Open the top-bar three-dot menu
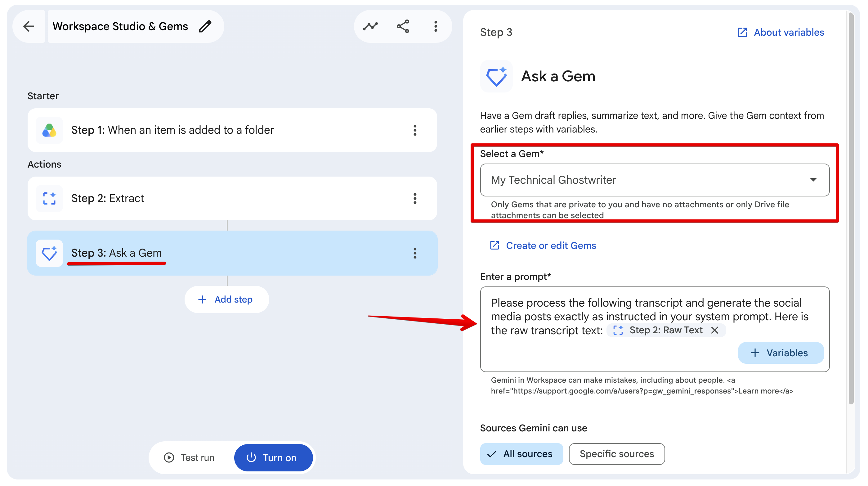 pyautogui.click(x=436, y=26)
